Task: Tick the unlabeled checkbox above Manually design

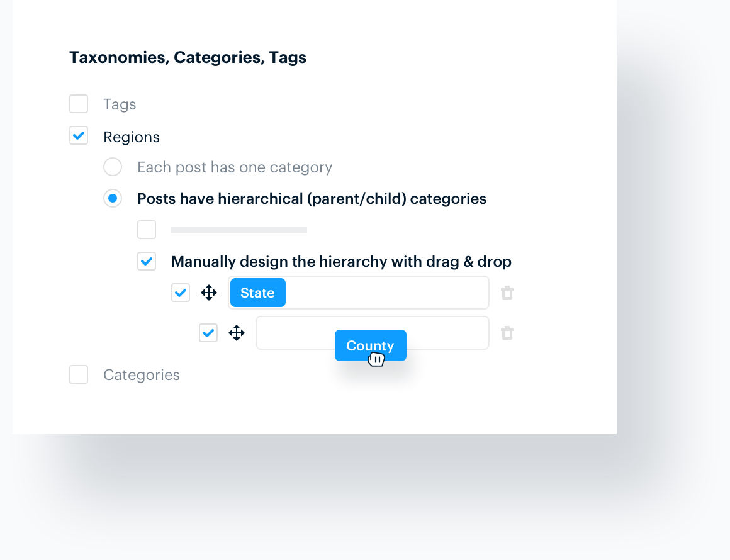Action: [147, 230]
